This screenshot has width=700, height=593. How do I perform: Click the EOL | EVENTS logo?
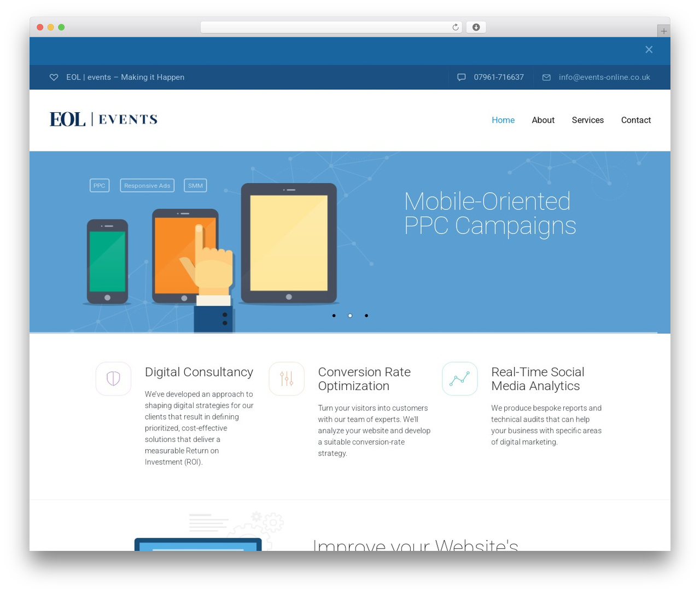(x=103, y=119)
